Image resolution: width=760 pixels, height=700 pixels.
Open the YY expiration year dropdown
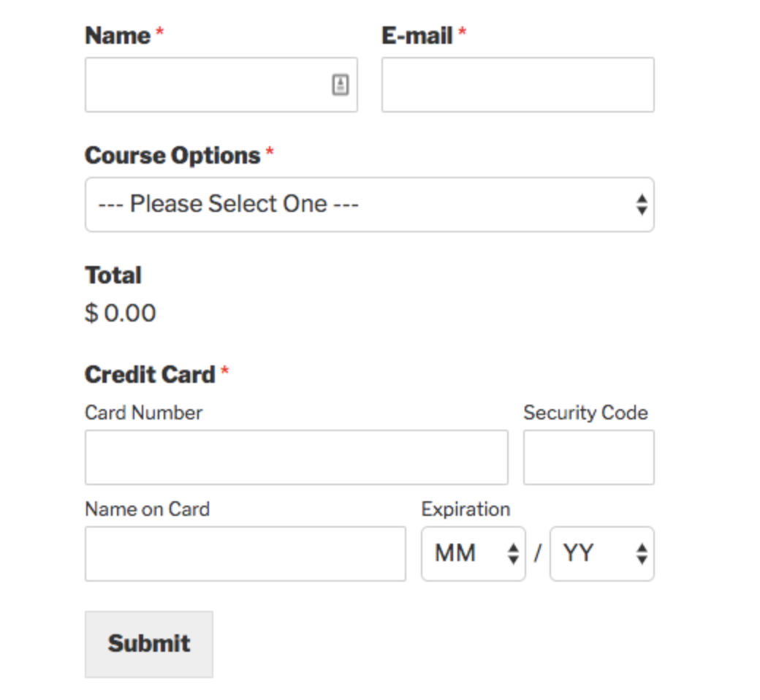tap(601, 554)
